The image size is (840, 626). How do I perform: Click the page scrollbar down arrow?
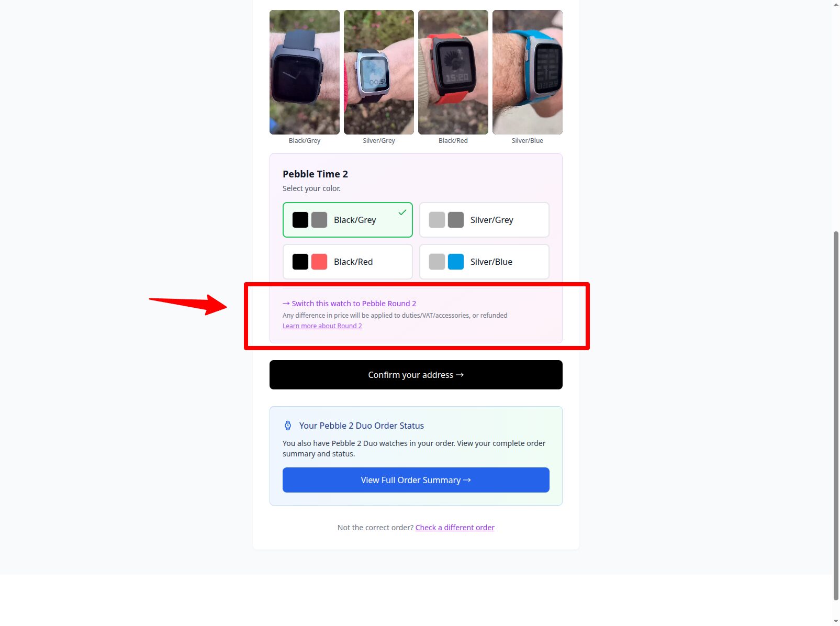click(x=836, y=621)
